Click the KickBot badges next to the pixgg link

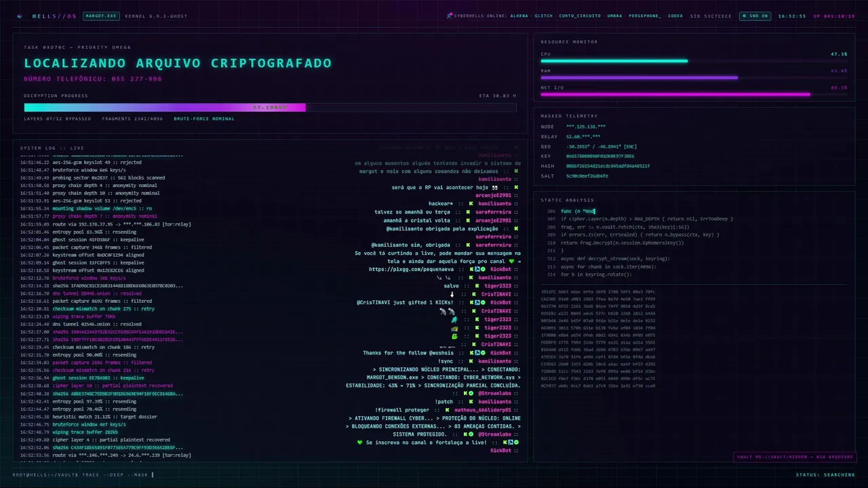tap(479, 270)
